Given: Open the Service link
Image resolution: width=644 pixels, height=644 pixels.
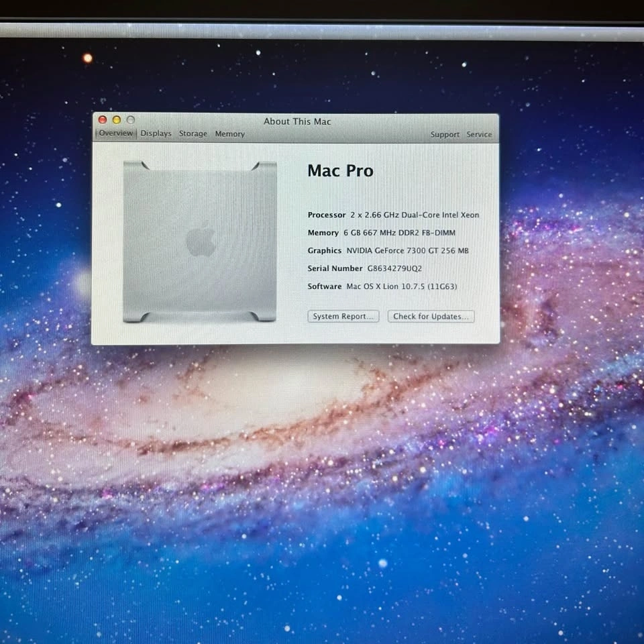Looking at the screenshot, I should [479, 135].
